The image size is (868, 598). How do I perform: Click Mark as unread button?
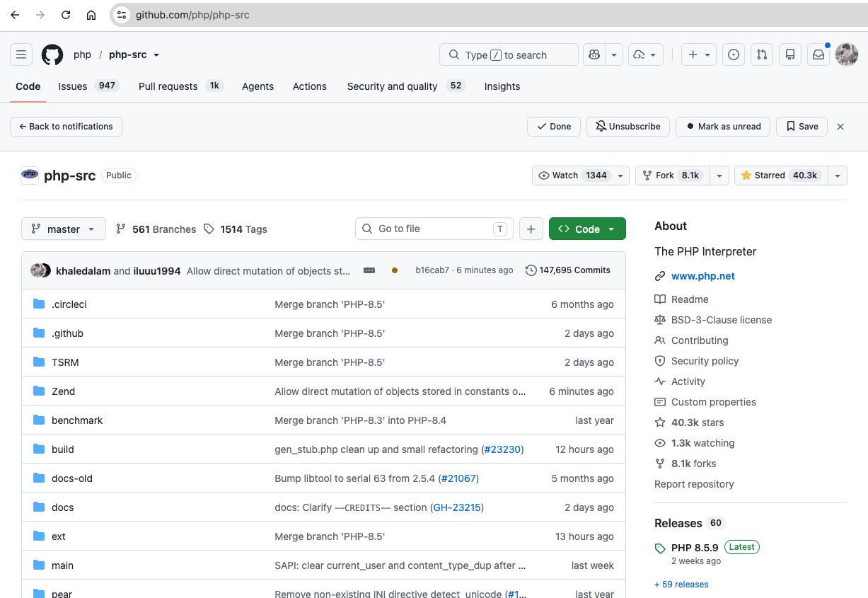point(723,127)
